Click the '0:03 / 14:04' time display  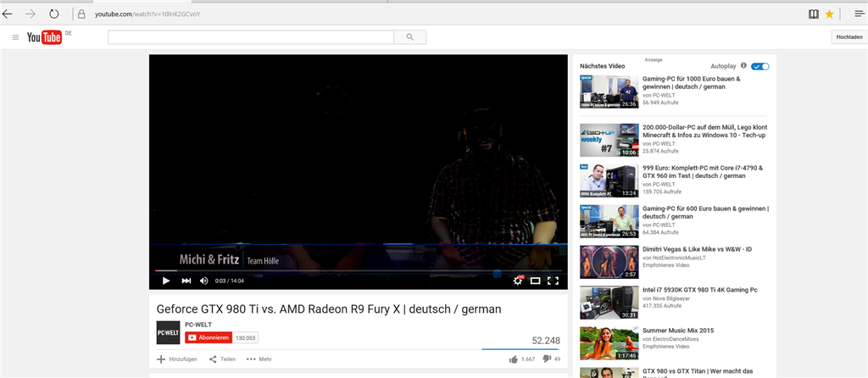click(230, 281)
